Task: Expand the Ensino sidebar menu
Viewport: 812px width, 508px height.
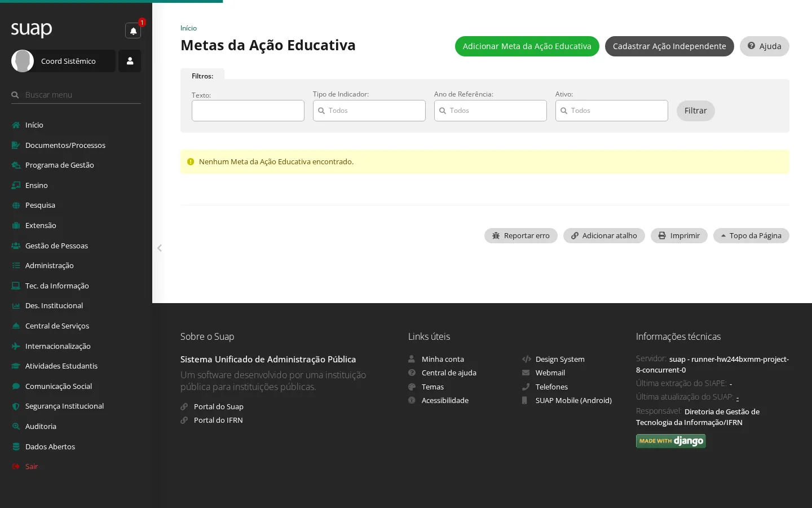Action: tap(76, 185)
